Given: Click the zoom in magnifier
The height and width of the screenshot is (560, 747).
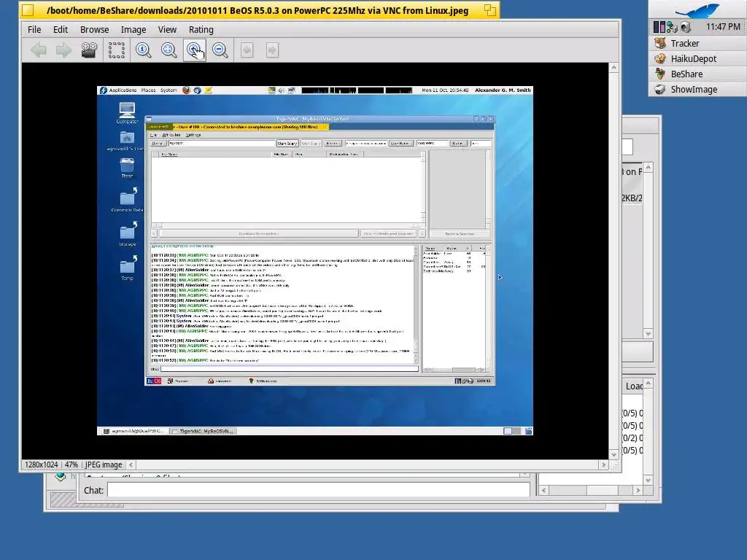Looking at the screenshot, I should pyautogui.click(x=194, y=50).
